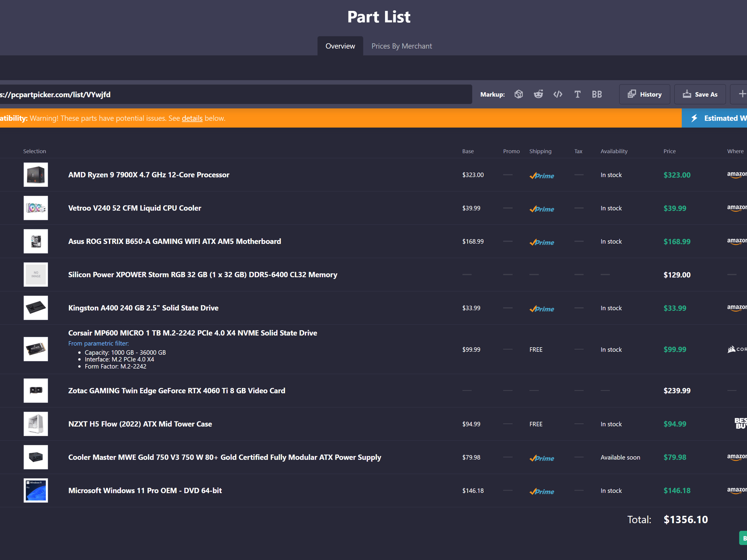Click Amazon logo in Vetroo cooler row

tap(737, 208)
